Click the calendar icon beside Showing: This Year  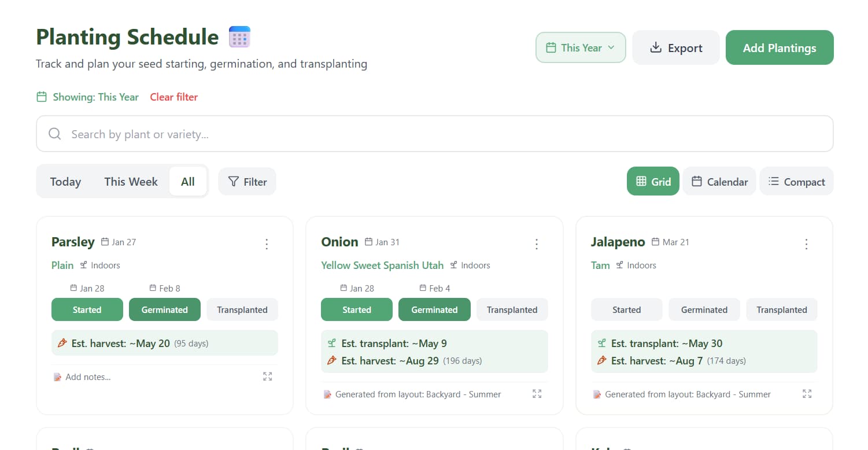(41, 97)
